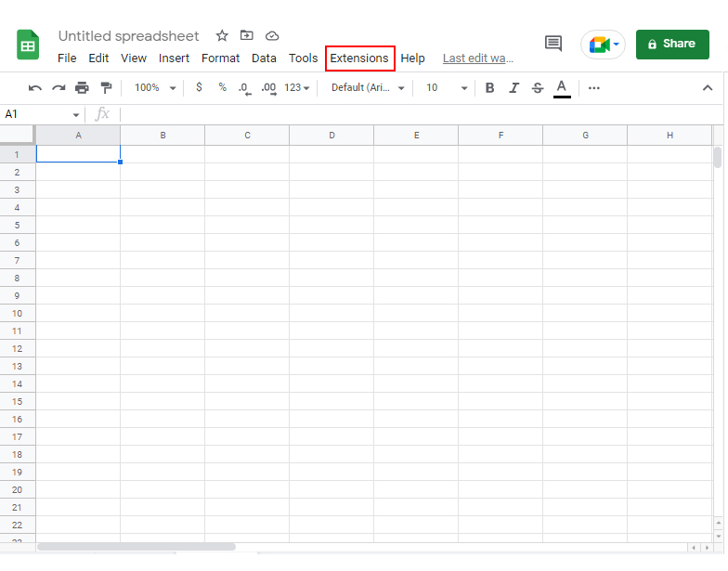Click the Share button
Viewport: 728px width, 571px height.
pyautogui.click(x=672, y=45)
